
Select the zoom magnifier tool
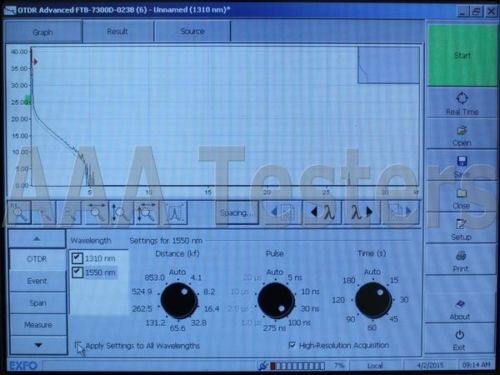tap(20, 212)
